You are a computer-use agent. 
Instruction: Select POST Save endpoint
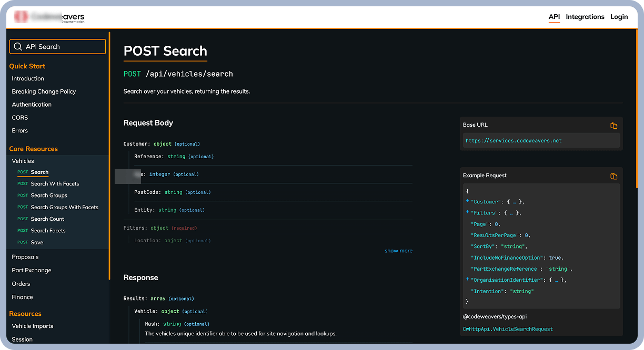(30, 242)
